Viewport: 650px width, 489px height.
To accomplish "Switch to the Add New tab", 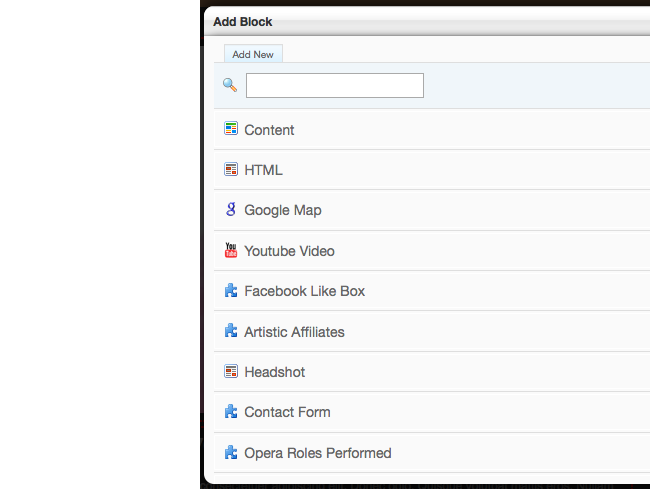I will coord(253,54).
